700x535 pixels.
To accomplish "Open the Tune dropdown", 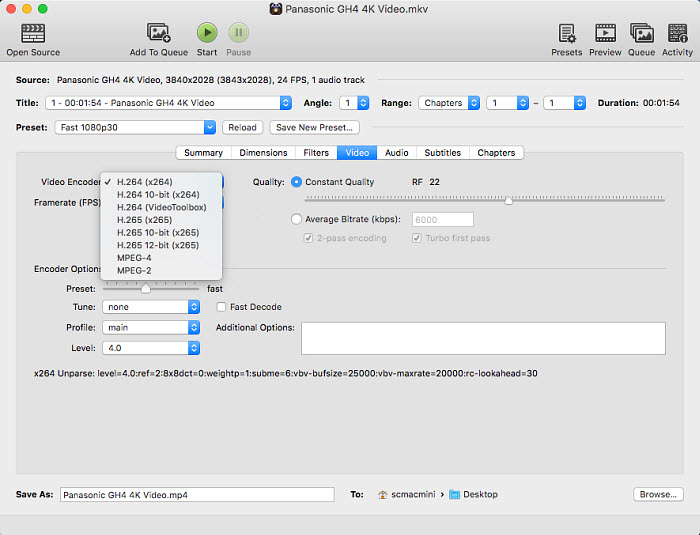I will (151, 307).
